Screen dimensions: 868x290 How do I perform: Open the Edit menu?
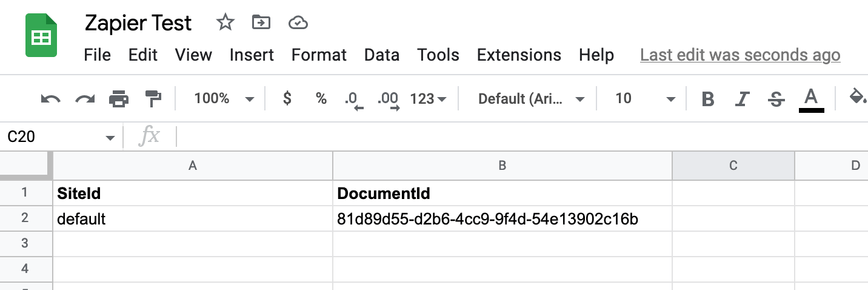click(x=143, y=55)
